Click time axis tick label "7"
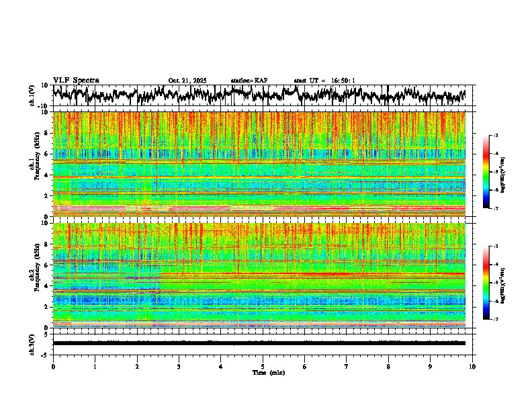The height and width of the screenshot is (411, 532). [347, 367]
